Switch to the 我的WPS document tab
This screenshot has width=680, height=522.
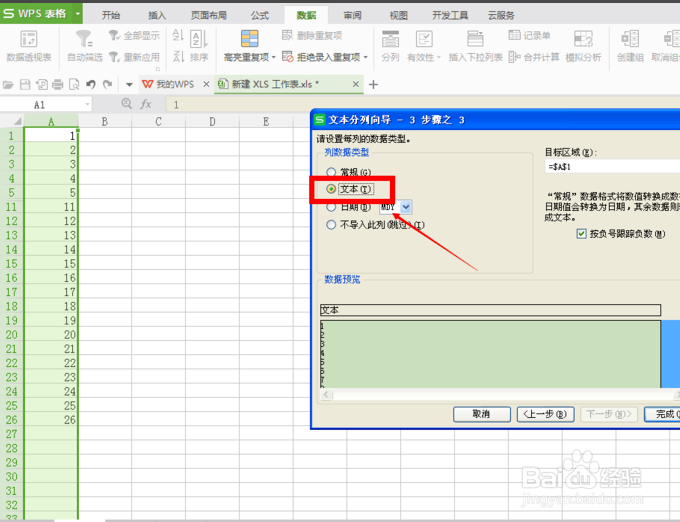175,84
